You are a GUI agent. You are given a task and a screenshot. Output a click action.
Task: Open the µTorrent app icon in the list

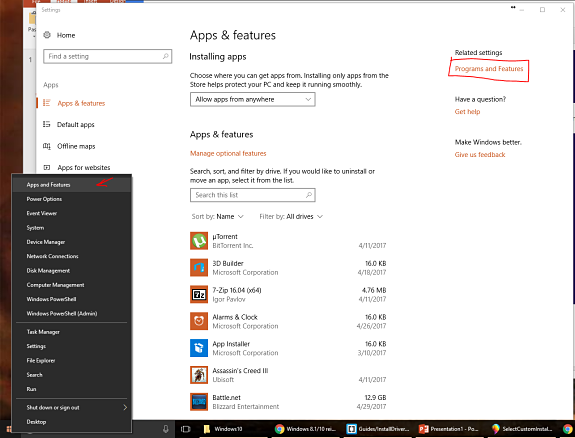click(199, 241)
